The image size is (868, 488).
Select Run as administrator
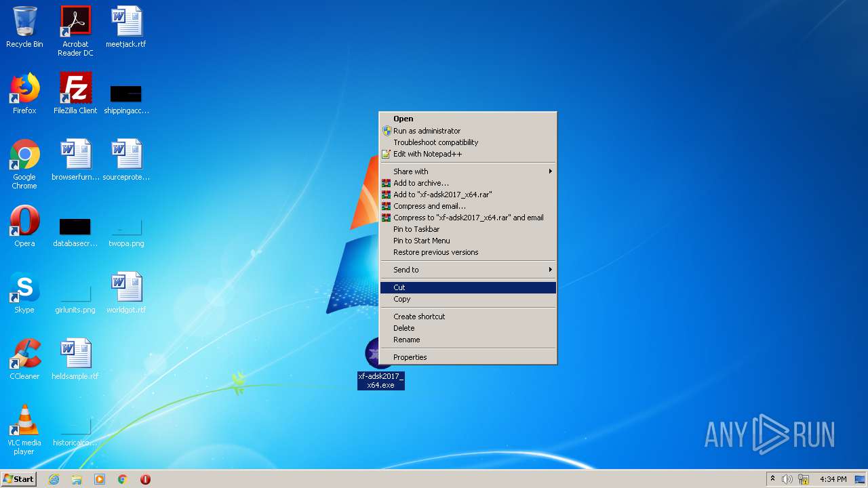pos(468,131)
